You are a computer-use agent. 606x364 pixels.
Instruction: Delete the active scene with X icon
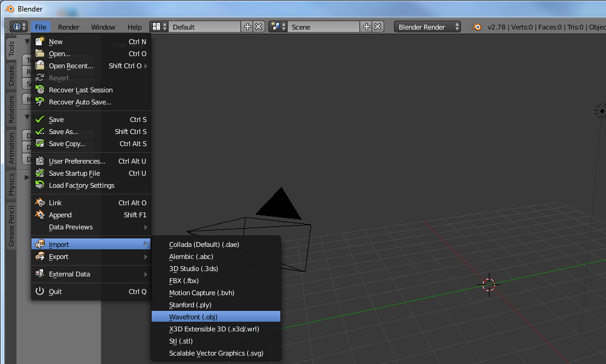click(378, 27)
